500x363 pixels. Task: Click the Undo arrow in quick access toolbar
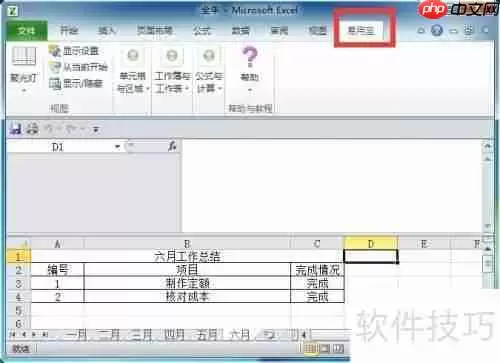tap(49, 129)
